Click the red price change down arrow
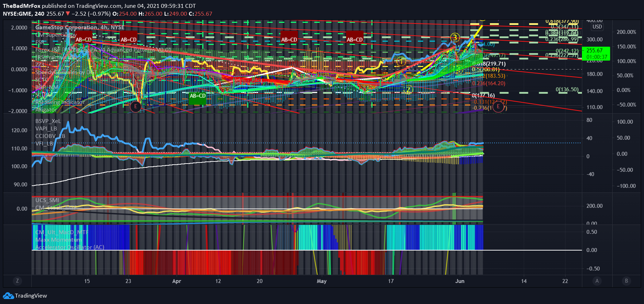Viewport: 644px width, 304px height. (68, 14)
